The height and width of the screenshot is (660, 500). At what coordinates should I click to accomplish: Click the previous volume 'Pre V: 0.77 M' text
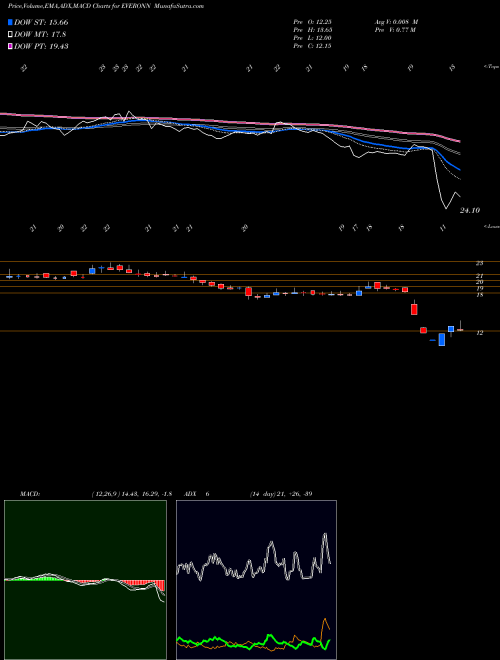pyautogui.click(x=395, y=30)
